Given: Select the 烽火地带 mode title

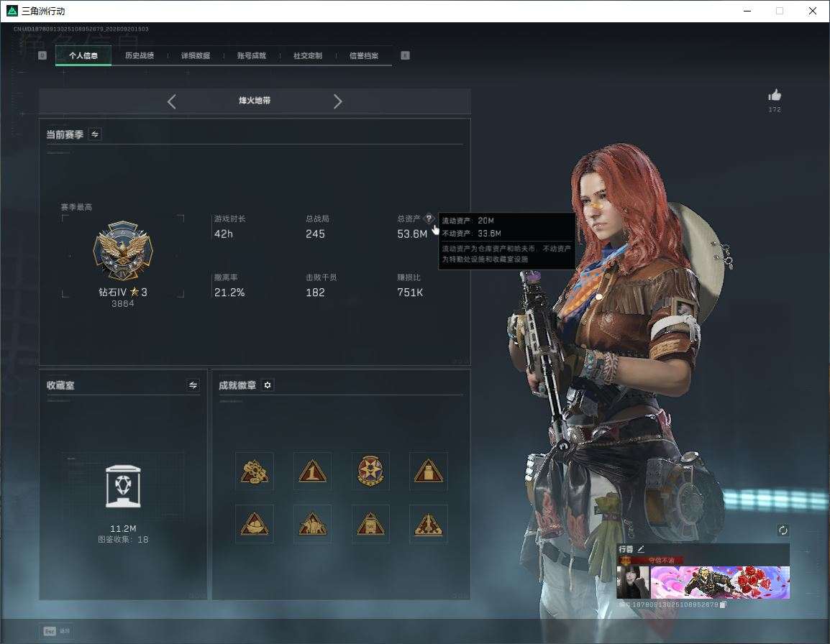Looking at the screenshot, I should [255, 101].
